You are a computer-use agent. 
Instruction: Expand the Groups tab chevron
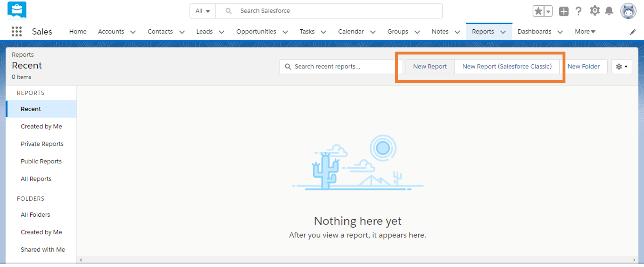point(417,32)
